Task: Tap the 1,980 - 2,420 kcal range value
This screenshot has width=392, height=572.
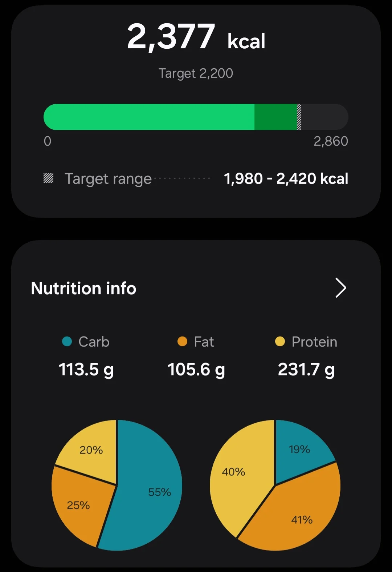Action: point(286,178)
